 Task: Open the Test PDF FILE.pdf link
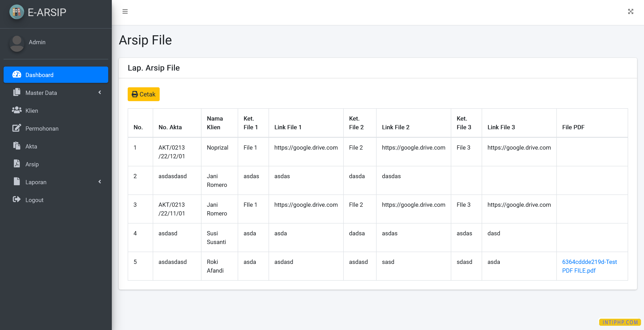tap(589, 266)
